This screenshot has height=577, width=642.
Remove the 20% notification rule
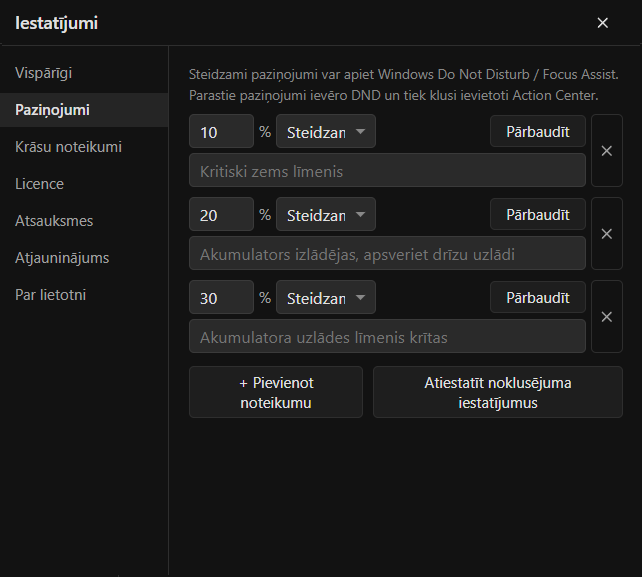607,234
